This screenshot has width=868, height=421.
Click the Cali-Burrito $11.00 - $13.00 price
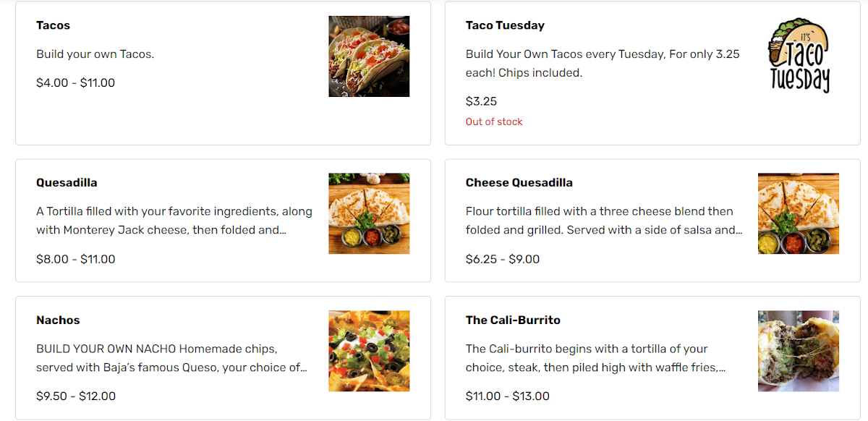[x=507, y=396]
